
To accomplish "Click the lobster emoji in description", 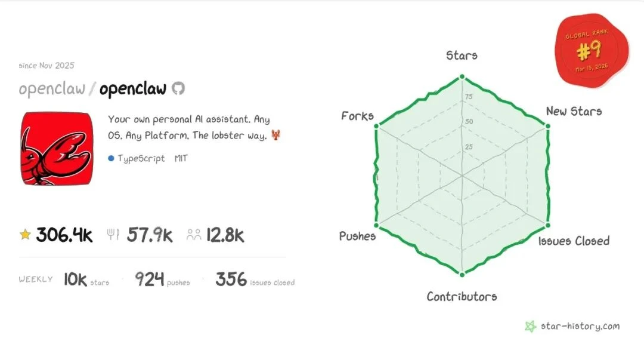I will pyautogui.click(x=275, y=135).
